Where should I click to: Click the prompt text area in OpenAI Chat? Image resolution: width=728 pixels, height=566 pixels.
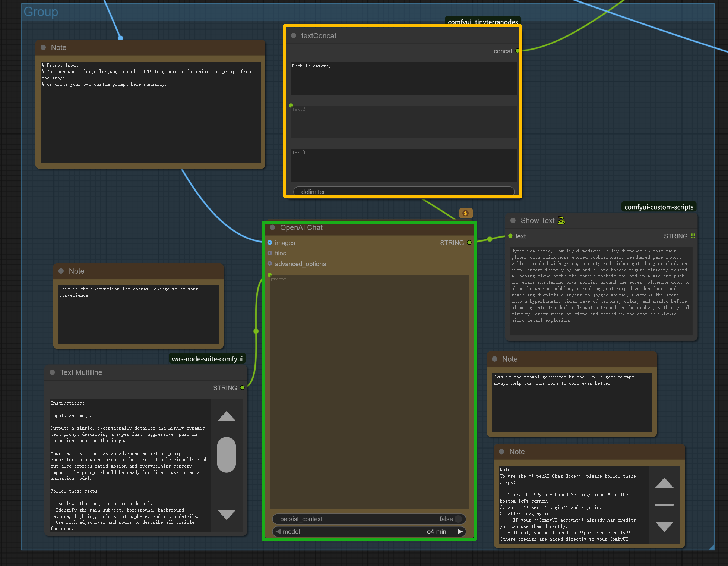click(x=369, y=392)
